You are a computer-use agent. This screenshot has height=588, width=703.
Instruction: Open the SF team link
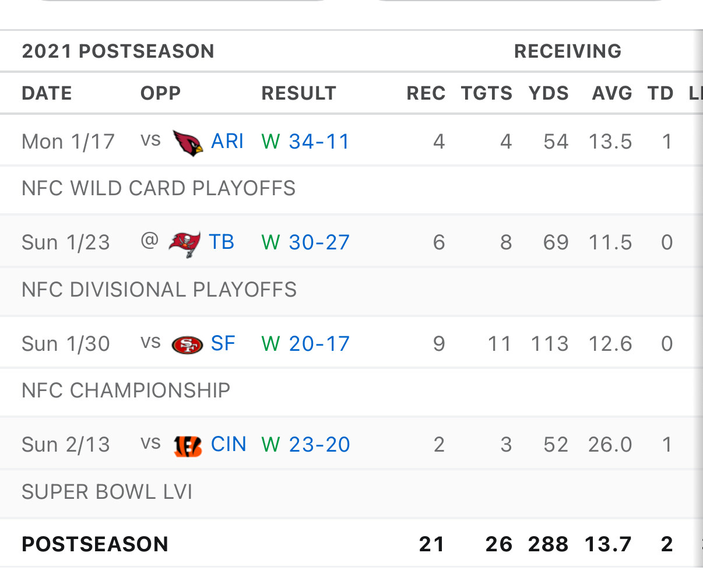coord(223,344)
